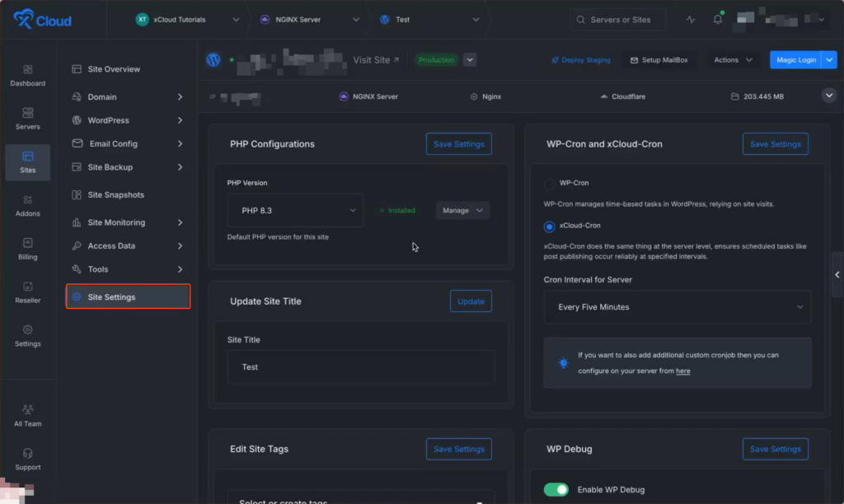Save Settings for WP-Cron and xCloud-Cron
844x504 pixels.
pyautogui.click(x=775, y=143)
